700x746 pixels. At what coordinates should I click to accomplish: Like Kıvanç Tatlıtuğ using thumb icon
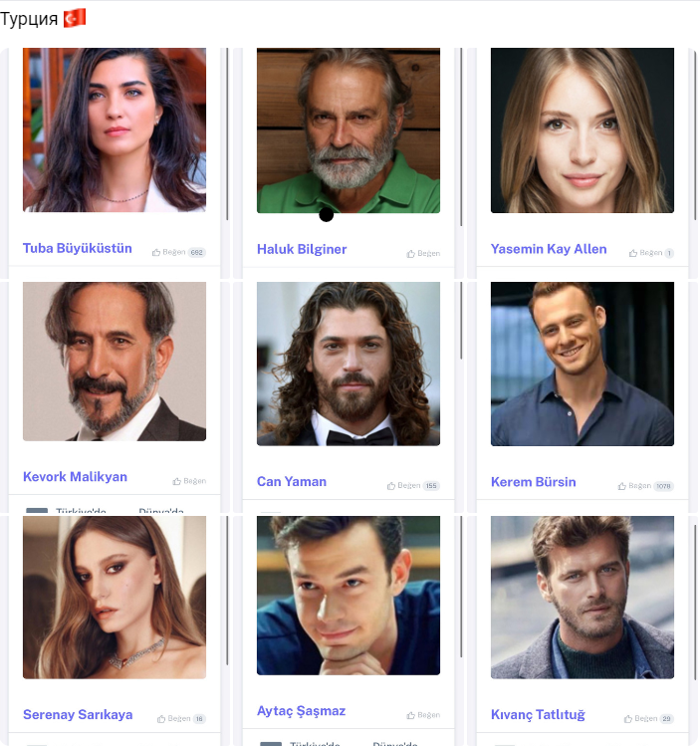pos(628,718)
